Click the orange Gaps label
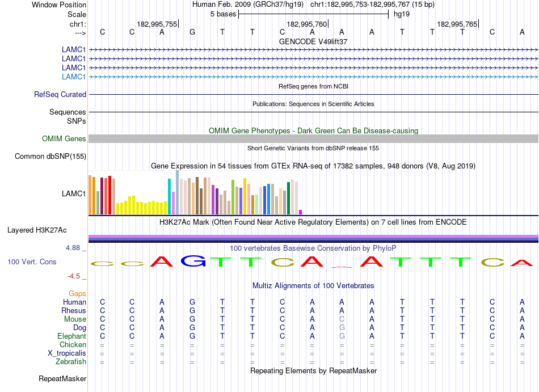The height and width of the screenshot is (392, 539). pos(77,293)
